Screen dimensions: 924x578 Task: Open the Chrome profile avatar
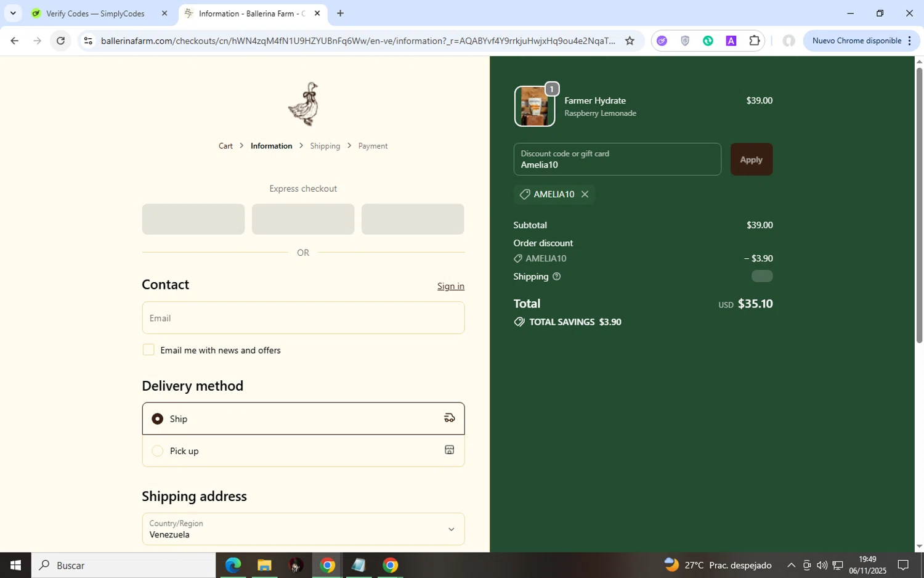pyautogui.click(x=788, y=41)
